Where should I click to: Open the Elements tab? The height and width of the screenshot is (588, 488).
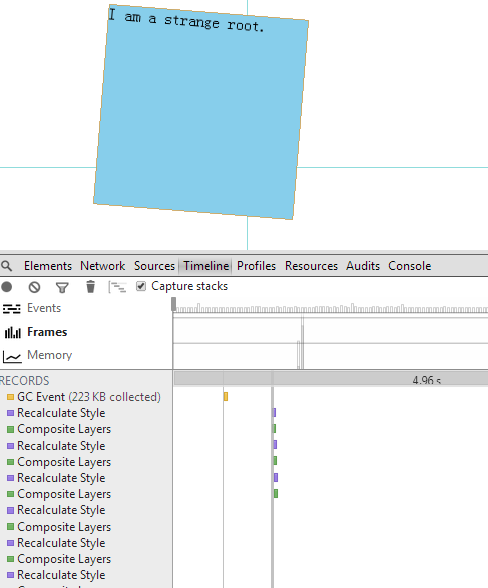[48, 266]
